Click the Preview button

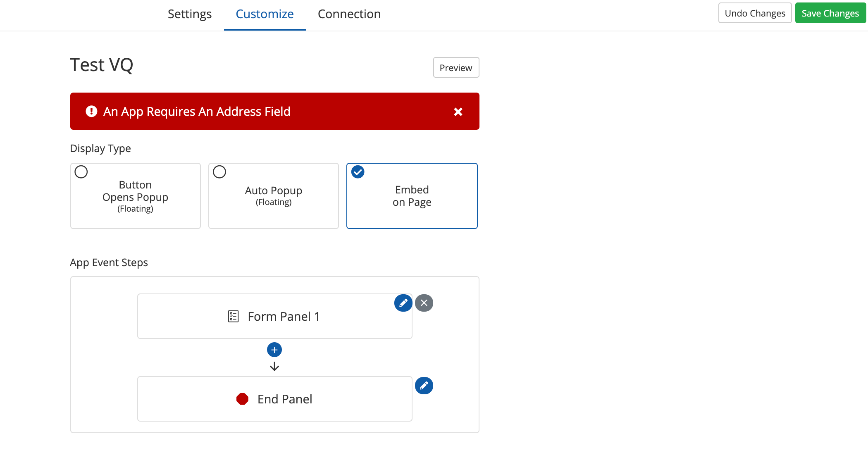[x=456, y=67]
